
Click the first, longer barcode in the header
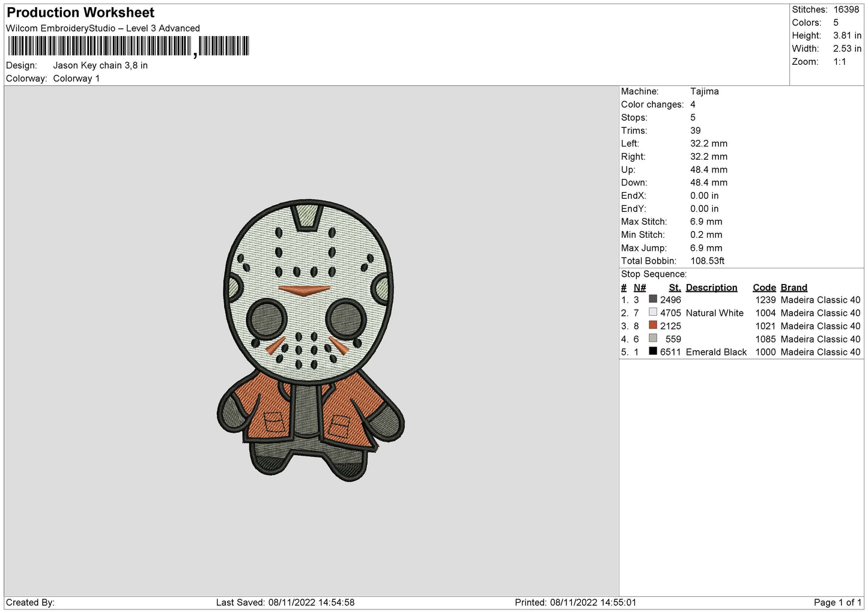(100, 46)
